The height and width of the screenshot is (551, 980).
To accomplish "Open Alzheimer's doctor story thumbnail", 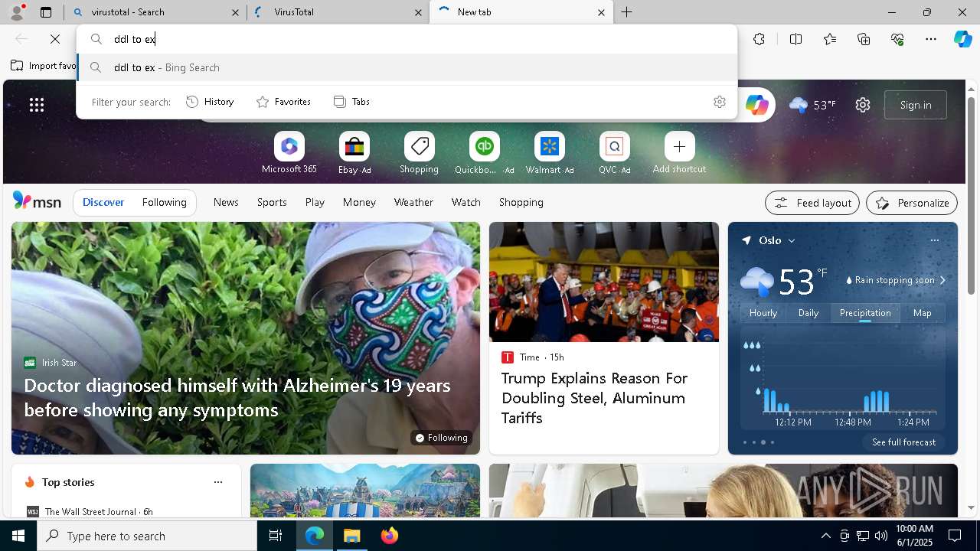I will pos(246,338).
